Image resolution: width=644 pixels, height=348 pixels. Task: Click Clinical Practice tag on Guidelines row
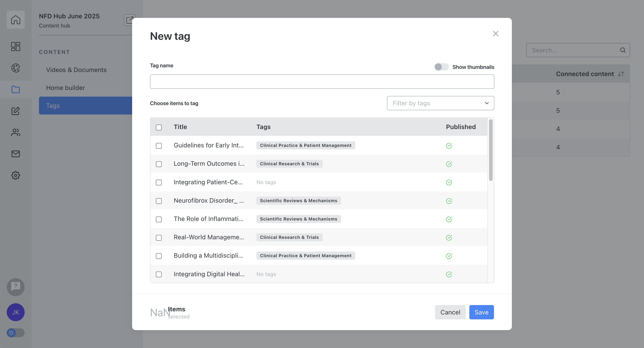click(306, 145)
